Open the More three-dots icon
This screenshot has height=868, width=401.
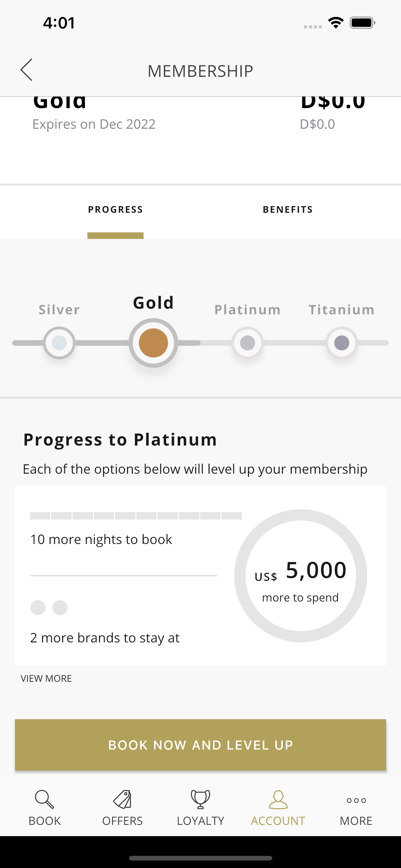[356, 800]
